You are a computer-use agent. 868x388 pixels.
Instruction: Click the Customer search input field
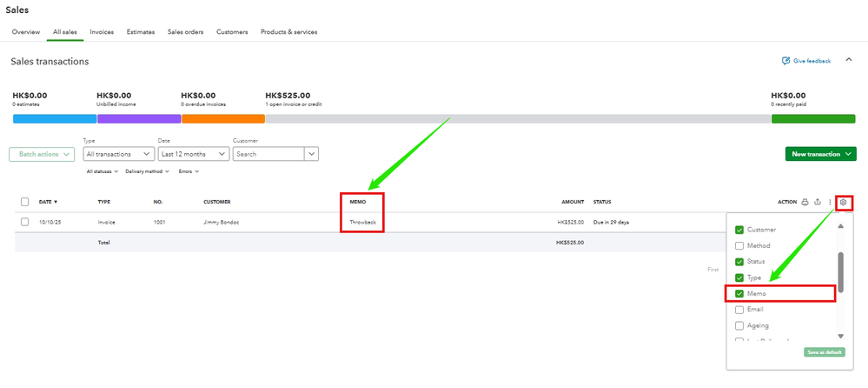[269, 154]
